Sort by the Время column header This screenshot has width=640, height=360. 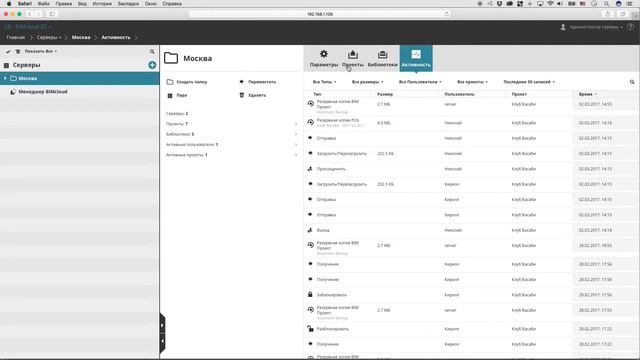tap(587, 94)
